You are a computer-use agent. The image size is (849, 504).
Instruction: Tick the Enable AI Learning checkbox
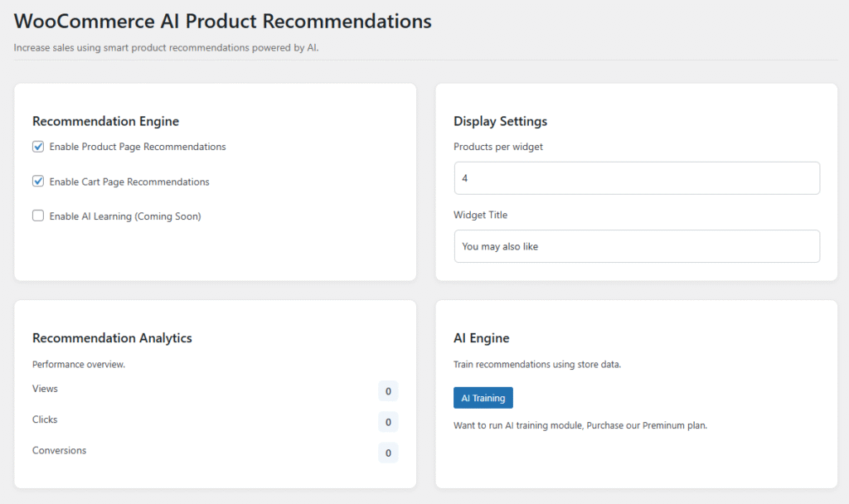[x=38, y=216]
